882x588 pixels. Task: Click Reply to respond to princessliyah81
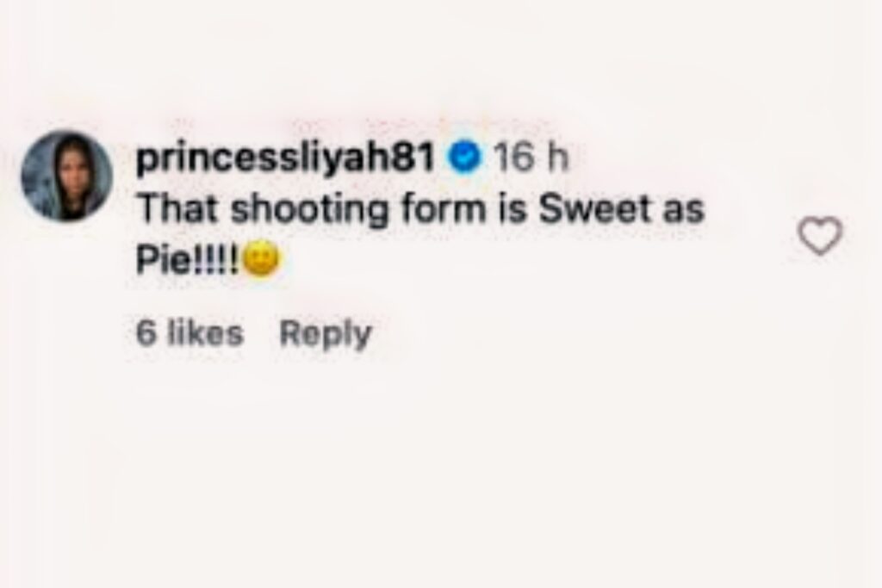[x=326, y=332]
